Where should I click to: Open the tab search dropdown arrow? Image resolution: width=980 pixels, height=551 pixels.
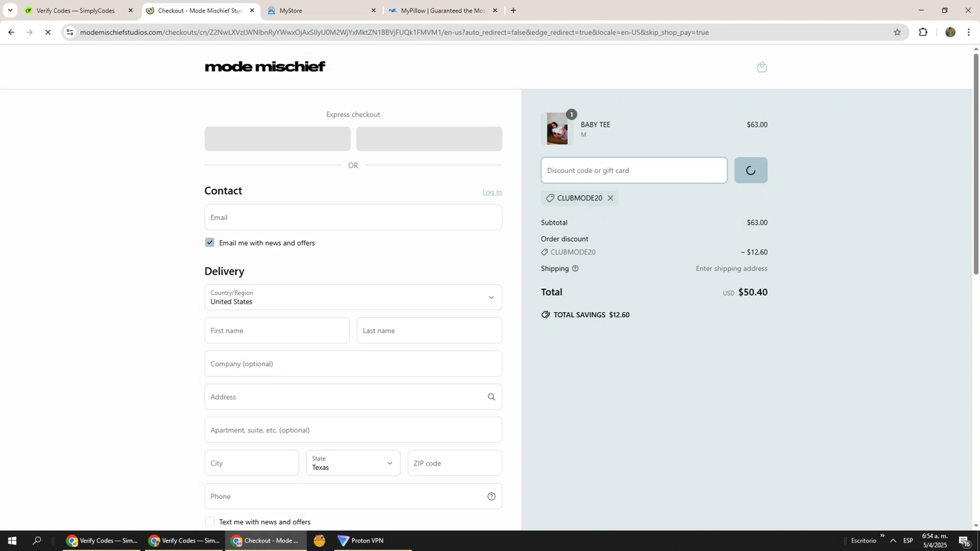click(10, 10)
